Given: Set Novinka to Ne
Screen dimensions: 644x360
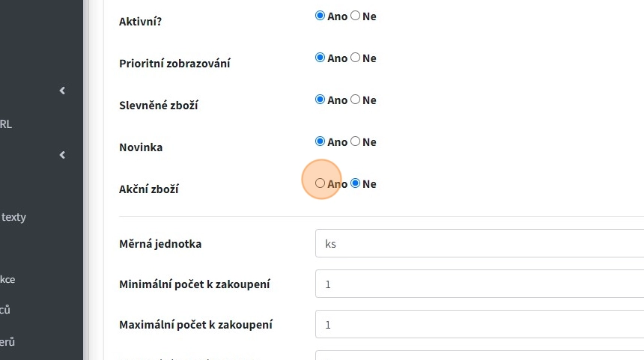Looking at the screenshot, I should [356, 141].
